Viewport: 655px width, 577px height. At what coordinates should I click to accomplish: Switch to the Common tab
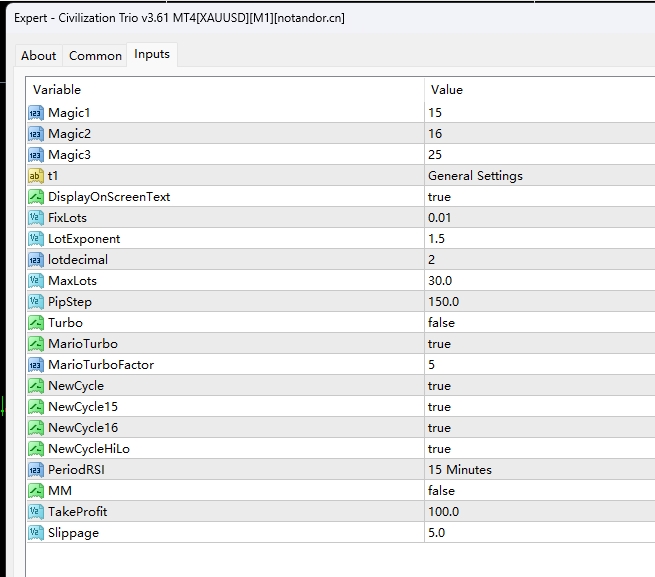[95, 56]
